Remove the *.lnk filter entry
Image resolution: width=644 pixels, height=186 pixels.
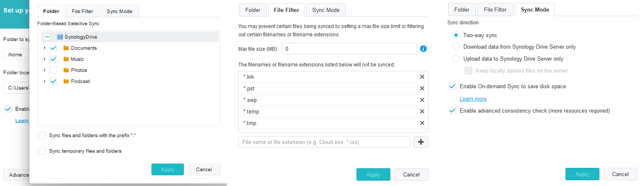[422, 77]
